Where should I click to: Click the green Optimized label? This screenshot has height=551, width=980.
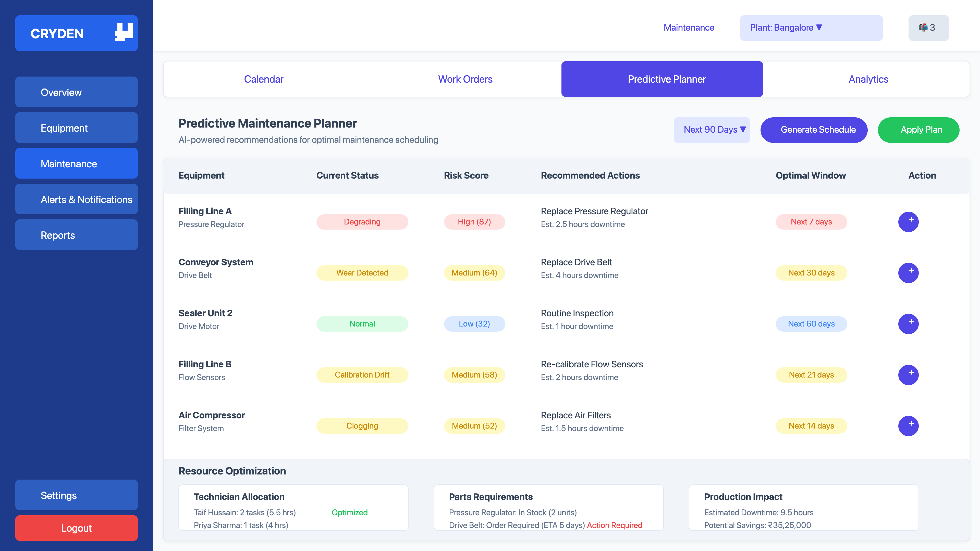point(349,512)
